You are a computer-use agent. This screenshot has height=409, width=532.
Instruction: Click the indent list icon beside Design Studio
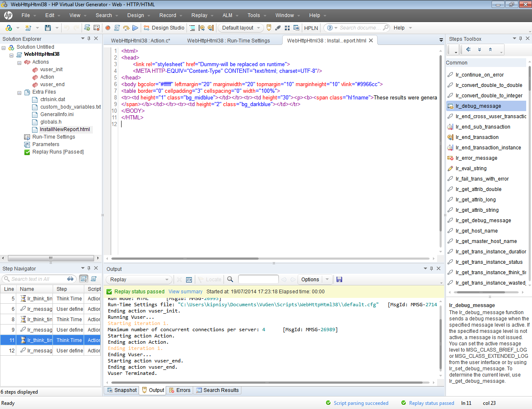pyautogui.click(x=192, y=28)
